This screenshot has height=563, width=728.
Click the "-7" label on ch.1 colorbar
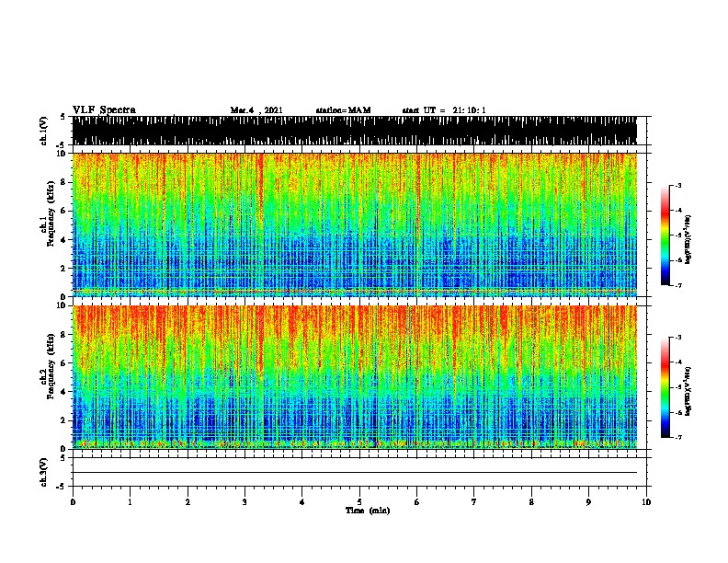pos(678,285)
